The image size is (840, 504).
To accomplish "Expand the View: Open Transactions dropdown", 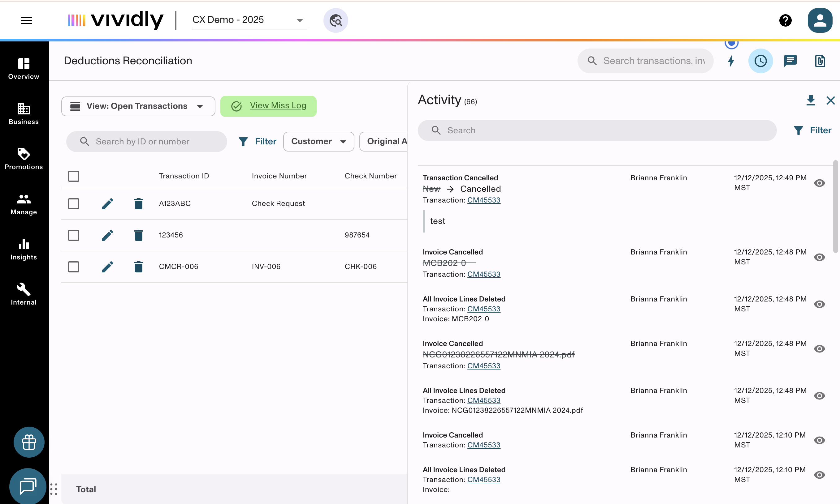I will (x=138, y=106).
